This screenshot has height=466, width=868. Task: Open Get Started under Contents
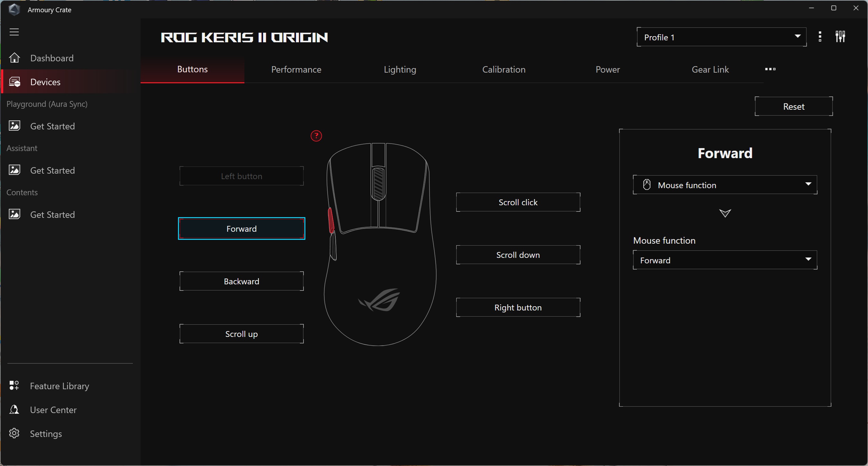pos(70,215)
